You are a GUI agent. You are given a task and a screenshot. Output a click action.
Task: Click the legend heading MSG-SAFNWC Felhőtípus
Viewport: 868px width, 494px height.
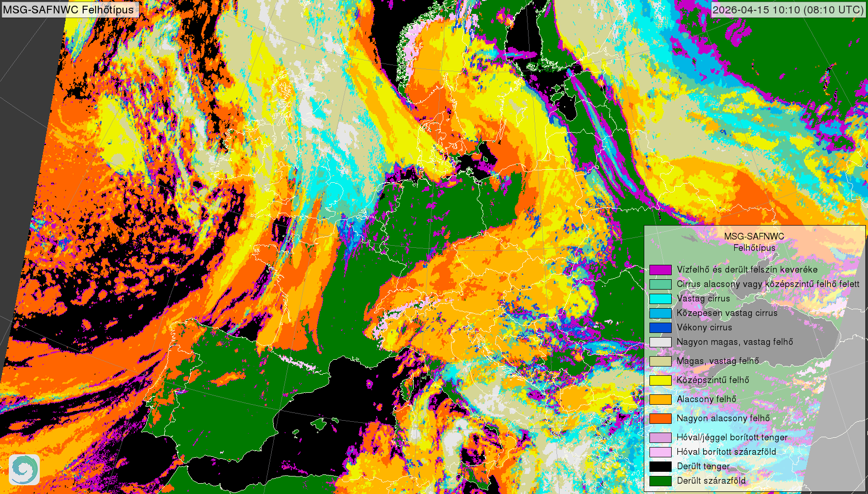(754, 242)
